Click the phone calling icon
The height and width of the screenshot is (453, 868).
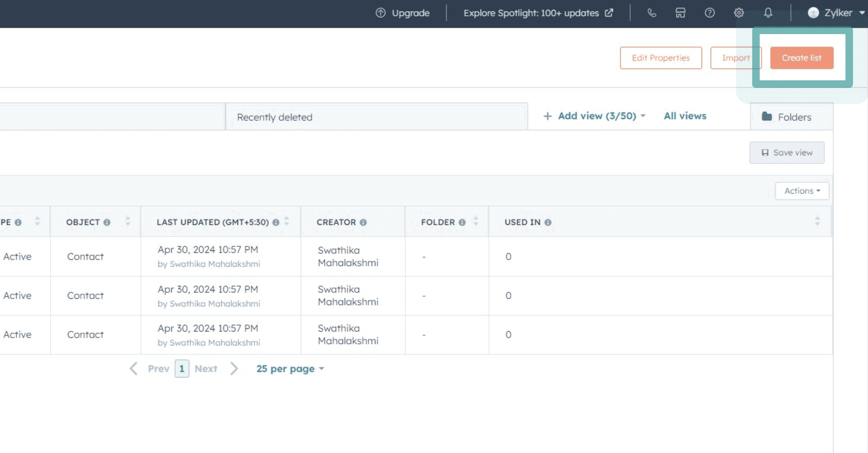tap(652, 13)
